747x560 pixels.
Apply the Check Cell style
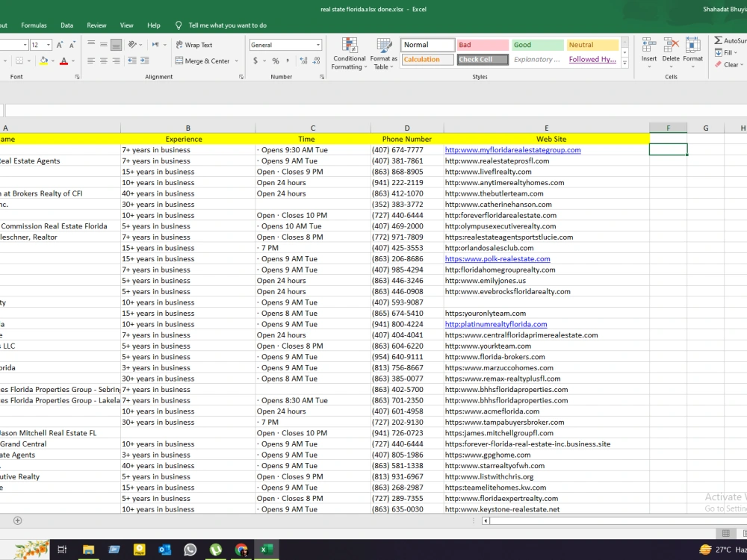pyautogui.click(x=483, y=60)
